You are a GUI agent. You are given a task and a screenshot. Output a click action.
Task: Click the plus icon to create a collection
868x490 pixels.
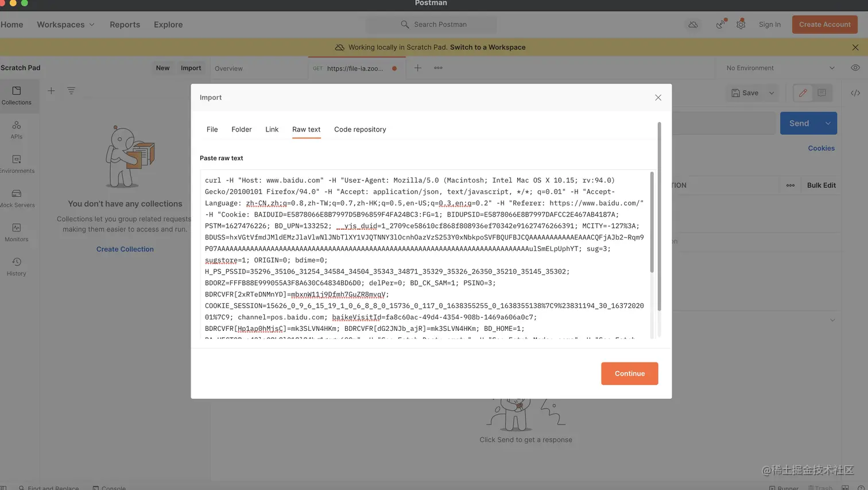point(51,91)
